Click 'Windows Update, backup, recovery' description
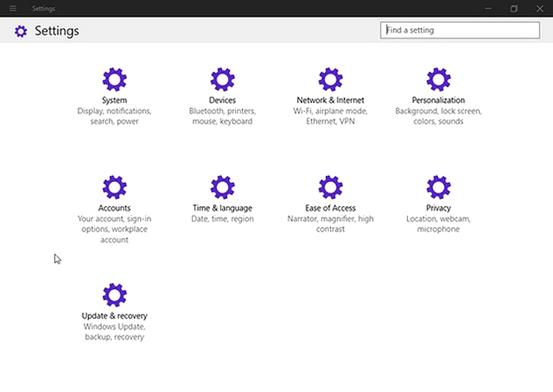The width and height of the screenshot is (553, 392). 114,332
